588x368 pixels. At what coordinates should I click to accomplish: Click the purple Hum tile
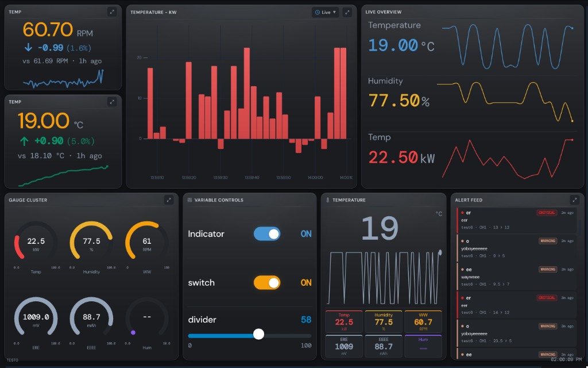(x=423, y=346)
